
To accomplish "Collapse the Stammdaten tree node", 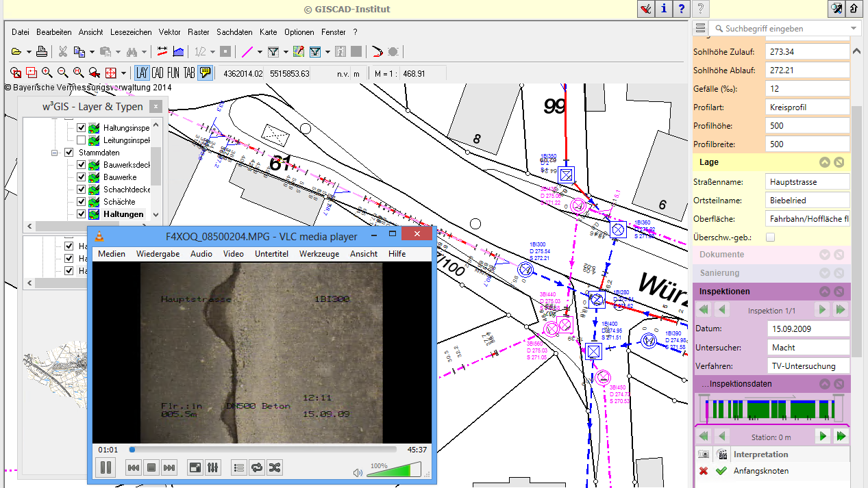I will 55,153.
